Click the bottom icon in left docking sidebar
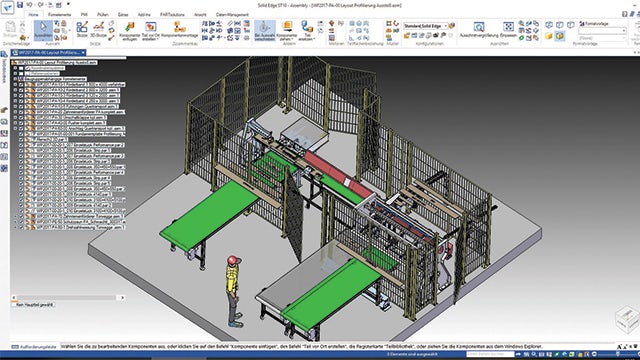 point(4,168)
